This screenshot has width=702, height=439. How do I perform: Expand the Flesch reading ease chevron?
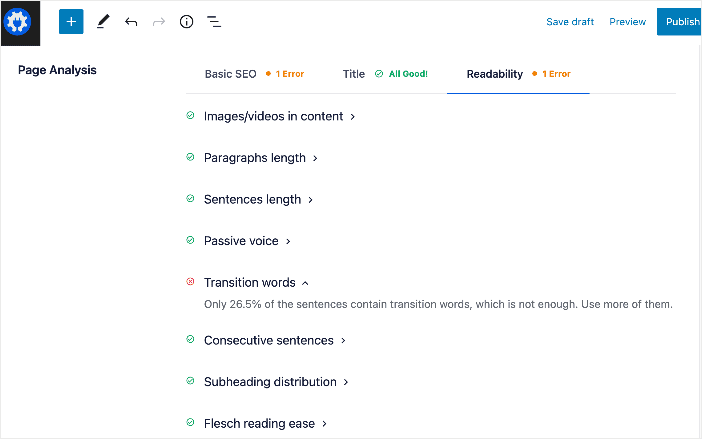(325, 424)
